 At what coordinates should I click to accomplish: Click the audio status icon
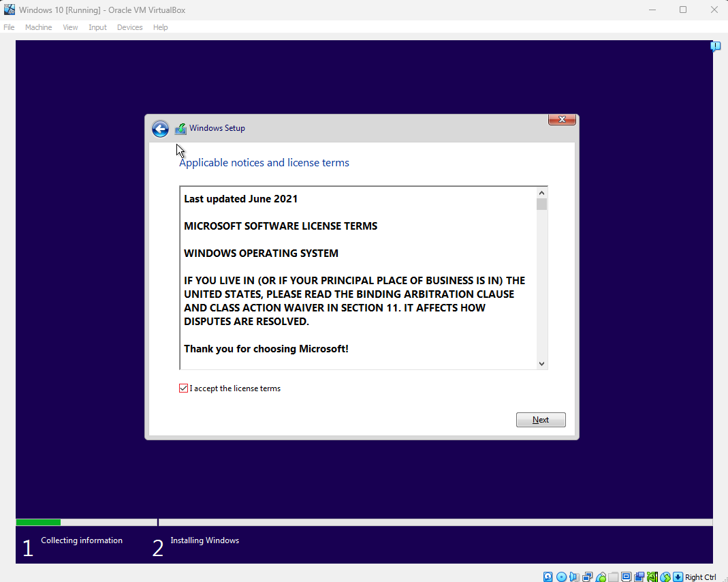(574, 577)
